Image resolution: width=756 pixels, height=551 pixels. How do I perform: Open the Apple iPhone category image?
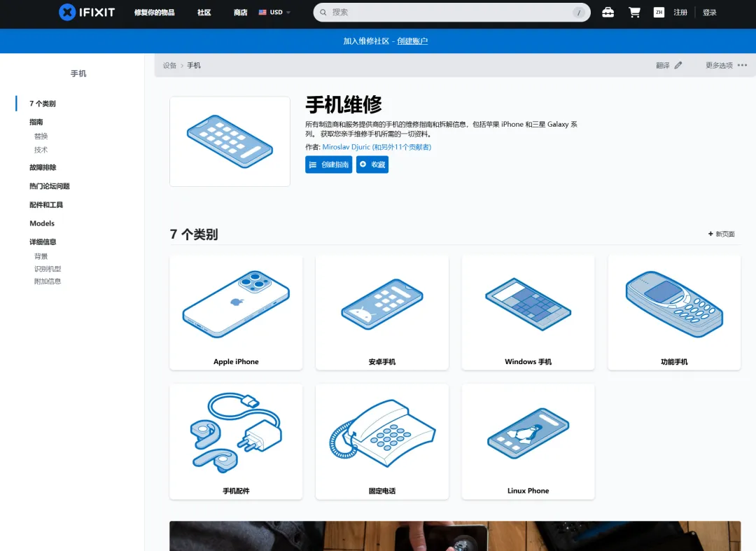[x=236, y=304]
